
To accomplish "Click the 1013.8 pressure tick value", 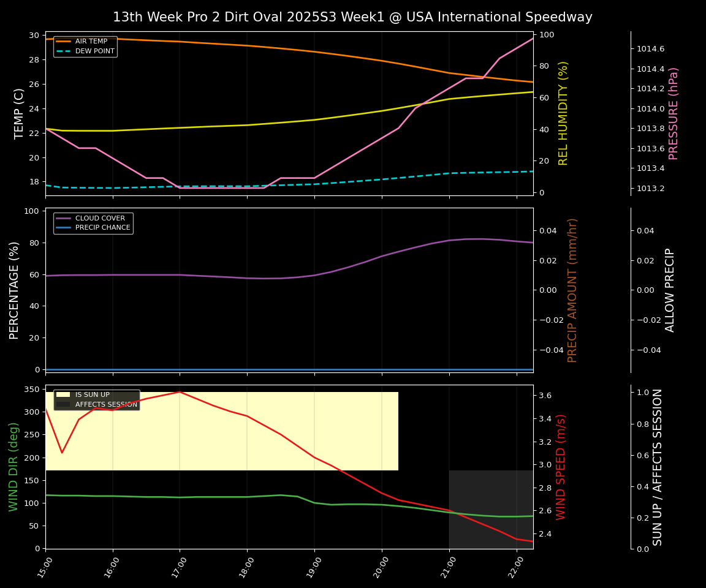I will click(x=651, y=129).
